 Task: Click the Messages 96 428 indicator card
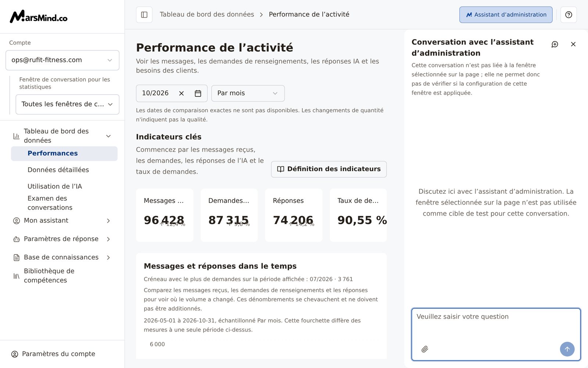click(x=165, y=215)
